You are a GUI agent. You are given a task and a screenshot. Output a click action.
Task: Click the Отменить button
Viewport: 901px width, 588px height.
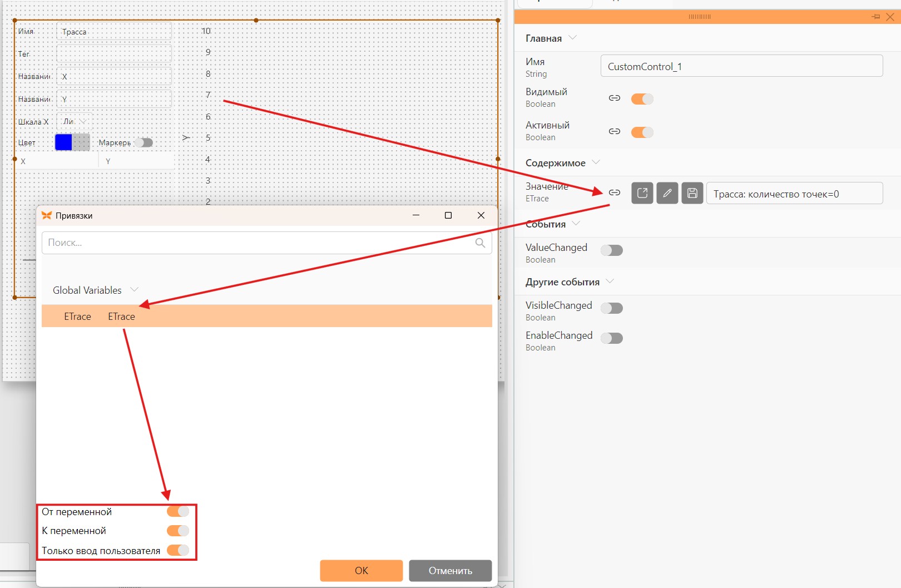point(450,571)
